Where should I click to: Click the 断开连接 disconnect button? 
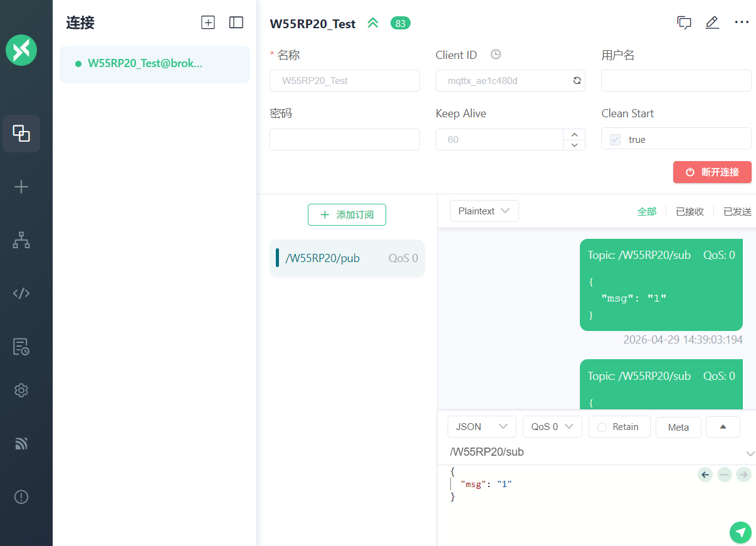point(712,172)
